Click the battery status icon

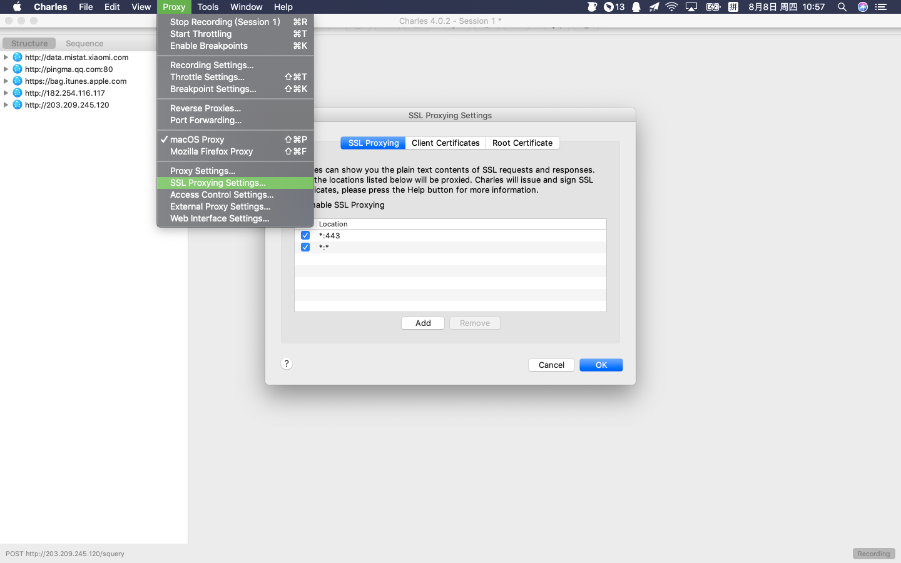tap(713, 7)
